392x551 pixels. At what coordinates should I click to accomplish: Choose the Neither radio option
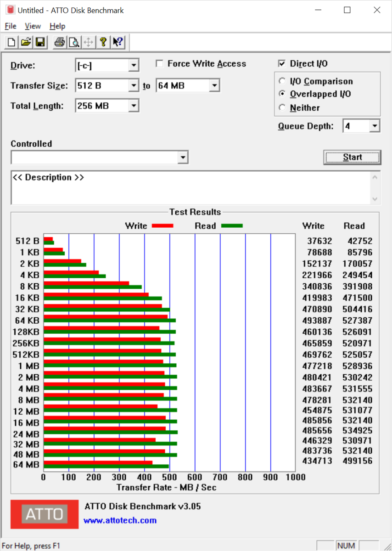282,108
